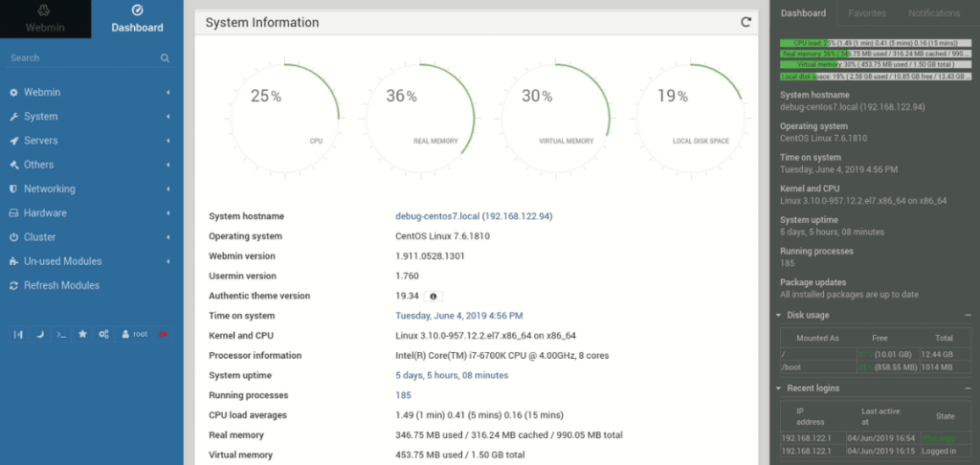Click the 36% Real Memory gauge
980x465 pixels.
[x=420, y=118]
